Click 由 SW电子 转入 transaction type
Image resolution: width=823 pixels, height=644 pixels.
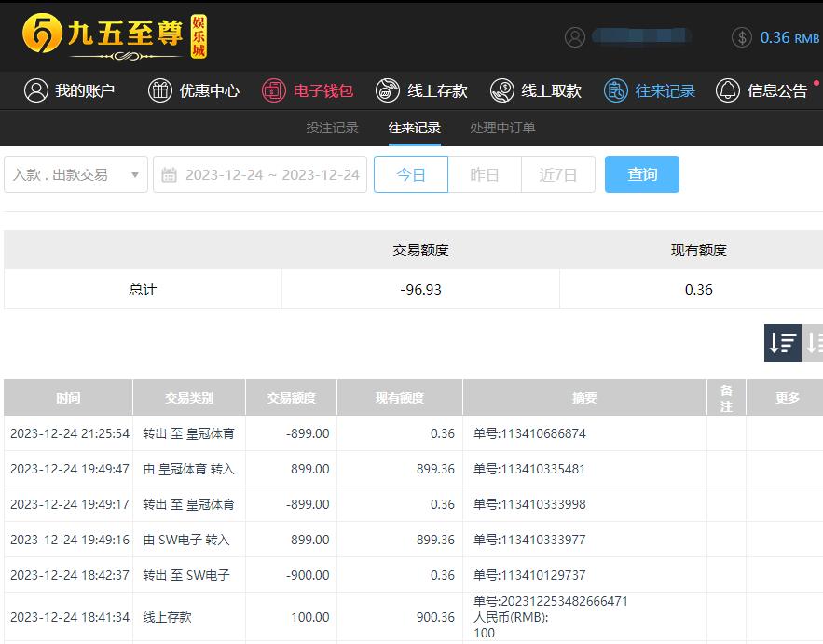186,540
